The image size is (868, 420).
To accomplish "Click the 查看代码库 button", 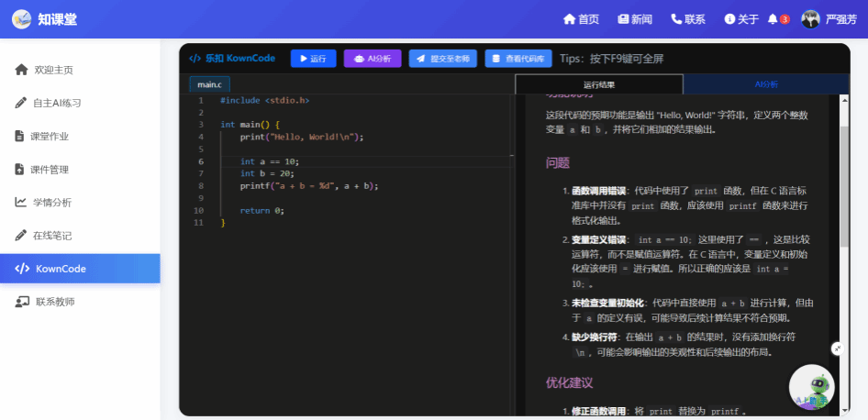I will 518,59.
